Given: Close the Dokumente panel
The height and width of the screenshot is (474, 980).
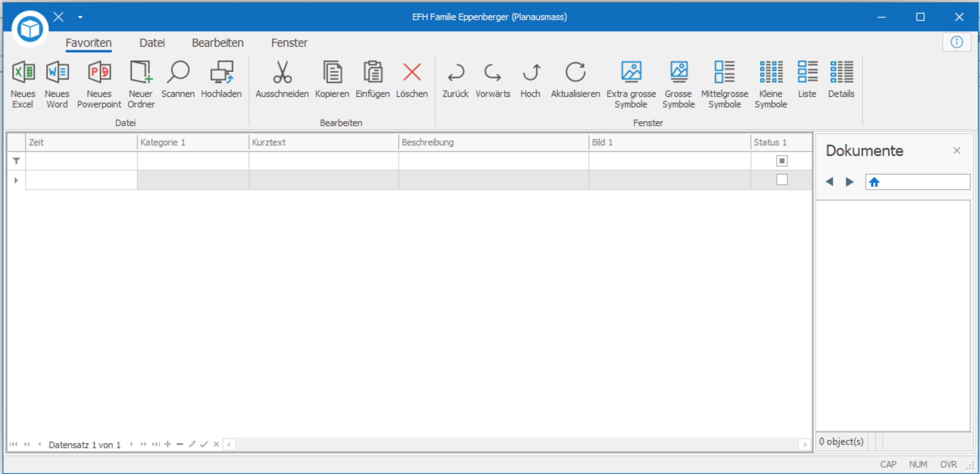Looking at the screenshot, I should coord(956,150).
